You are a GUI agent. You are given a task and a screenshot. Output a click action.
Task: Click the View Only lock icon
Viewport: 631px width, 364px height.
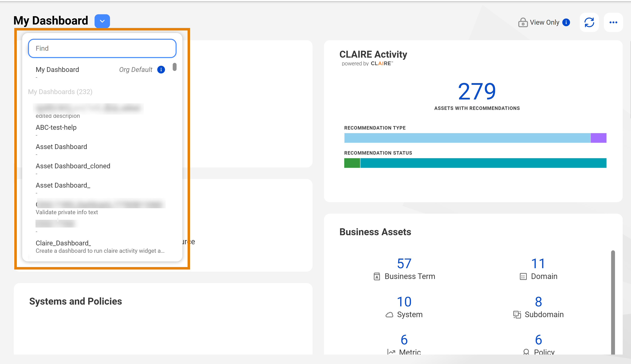pos(523,23)
